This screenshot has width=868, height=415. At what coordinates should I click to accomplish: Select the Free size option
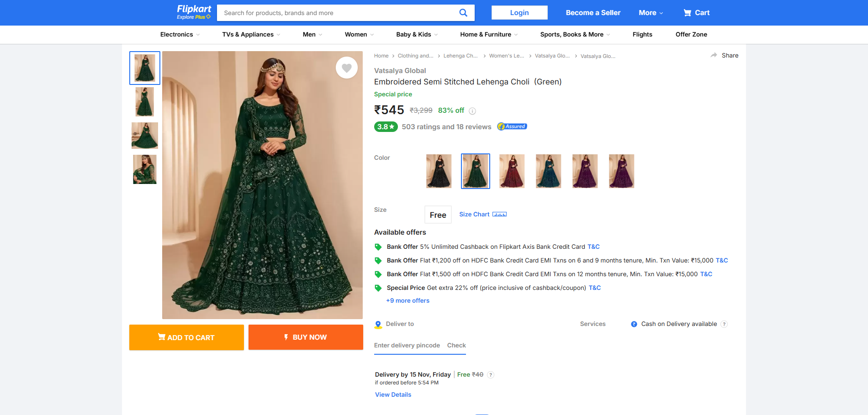coord(438,215)
